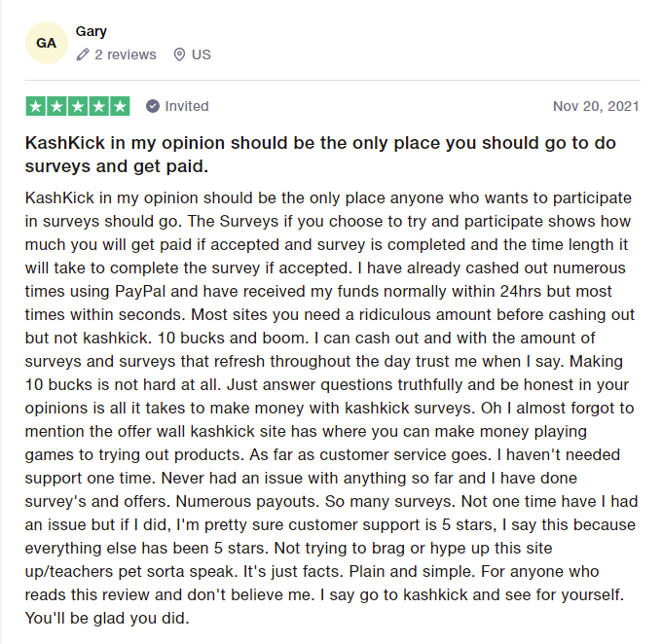Click the Invited checkmark badge icon
The width and height of the screenshot is (662, 644).
(x=153, y=106)
